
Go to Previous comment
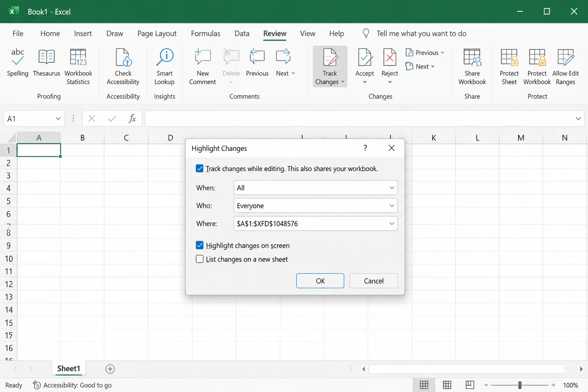click(257, 63)
